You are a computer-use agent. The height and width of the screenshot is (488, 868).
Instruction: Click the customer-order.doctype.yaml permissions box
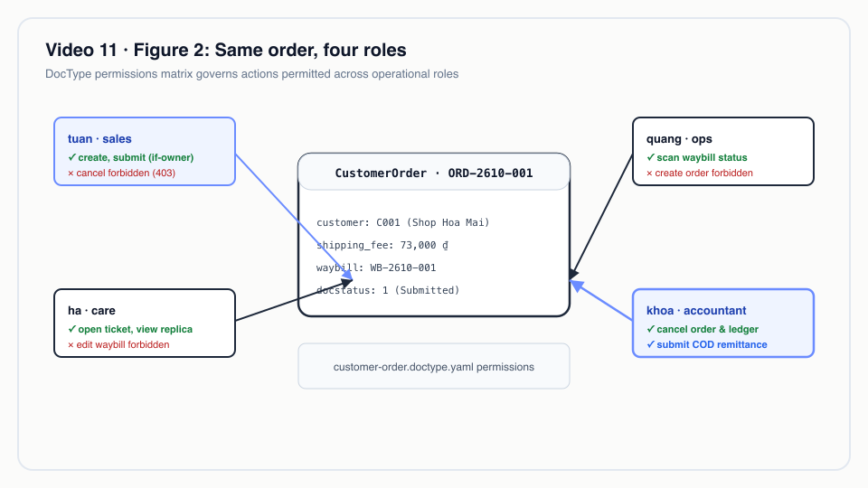coord(434,366)
